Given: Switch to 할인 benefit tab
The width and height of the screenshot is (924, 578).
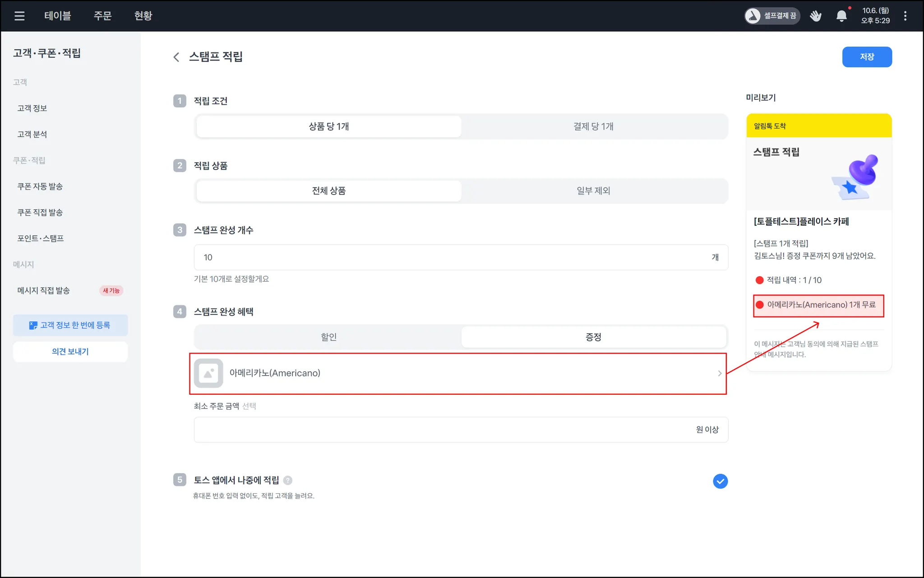Looking at the screenshot, I should [328, 337].
